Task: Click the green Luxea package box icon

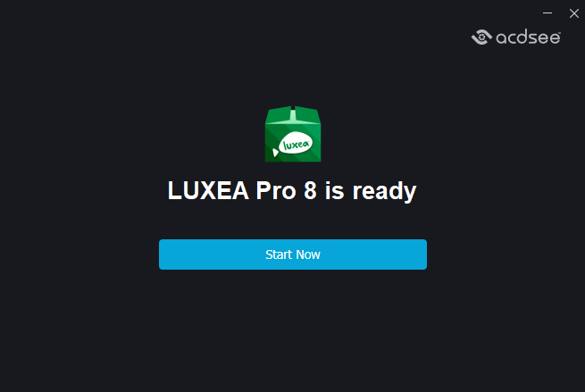Action: click(x=293, y=134)
